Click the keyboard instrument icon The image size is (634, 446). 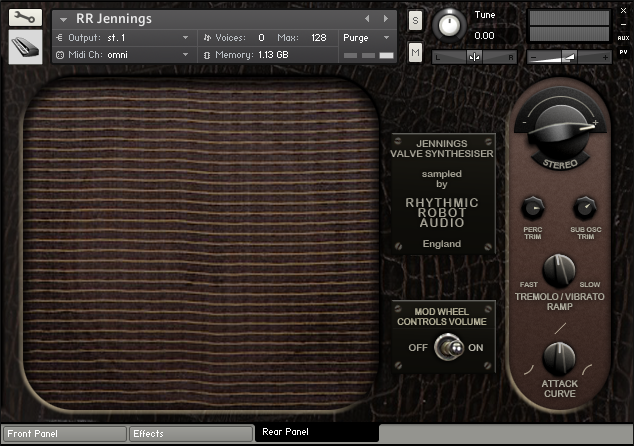point(25,47)
